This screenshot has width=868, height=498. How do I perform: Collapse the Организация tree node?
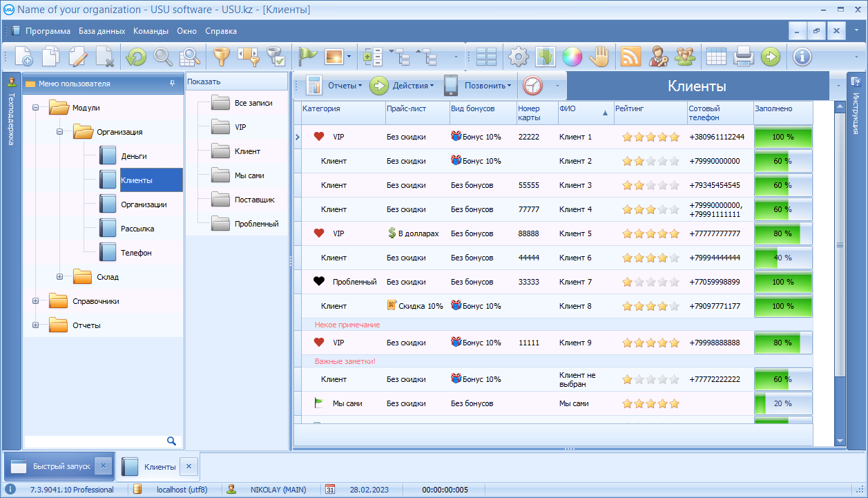point(59,132)
